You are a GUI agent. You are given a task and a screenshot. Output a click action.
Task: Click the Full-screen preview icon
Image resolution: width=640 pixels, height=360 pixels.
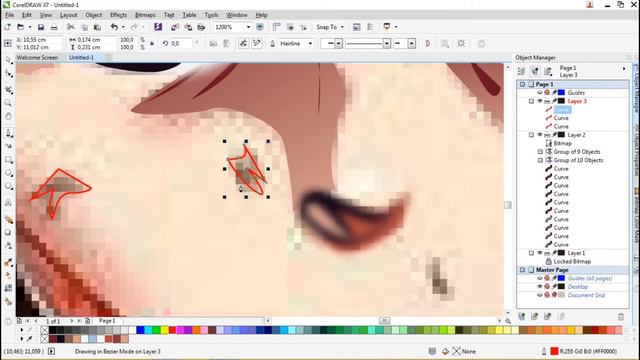260,27
